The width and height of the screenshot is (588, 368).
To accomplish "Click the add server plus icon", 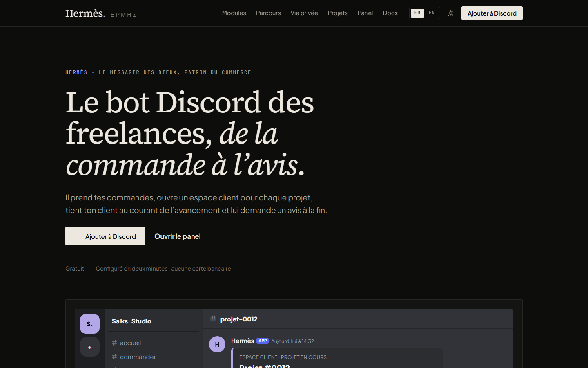I will pyautogui.click(x=90, y=347).
